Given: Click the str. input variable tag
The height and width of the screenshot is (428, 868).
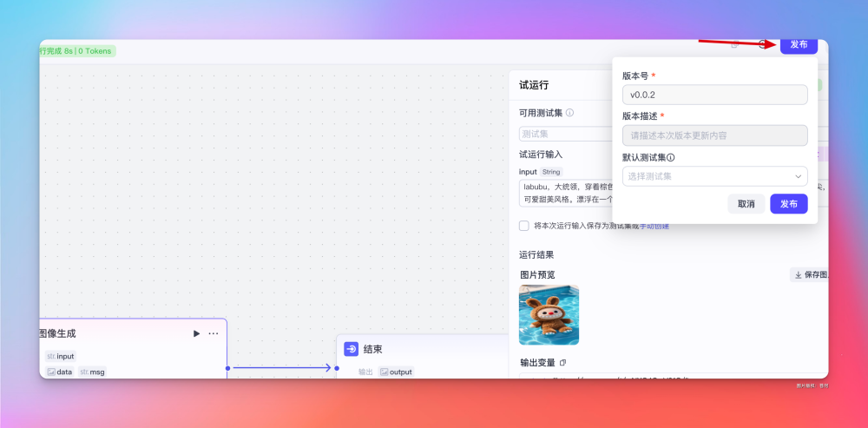Looking at the screenshot, I should [61, 356].
